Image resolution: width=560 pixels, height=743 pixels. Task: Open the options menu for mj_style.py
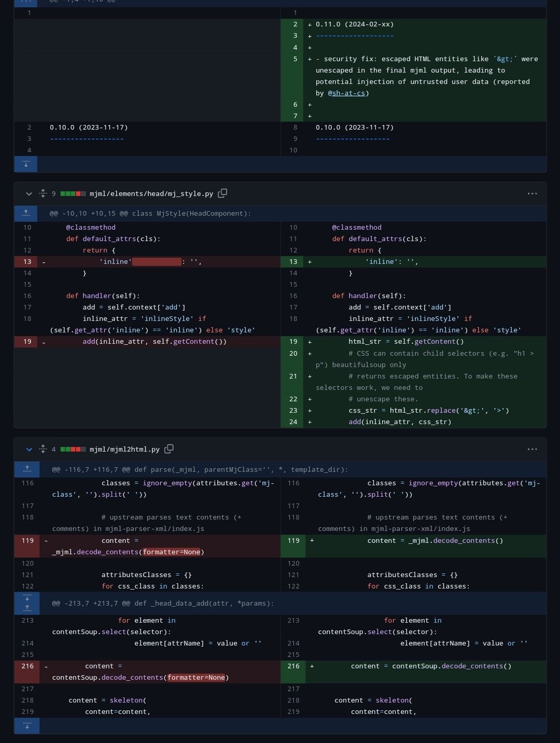[533, 193]
